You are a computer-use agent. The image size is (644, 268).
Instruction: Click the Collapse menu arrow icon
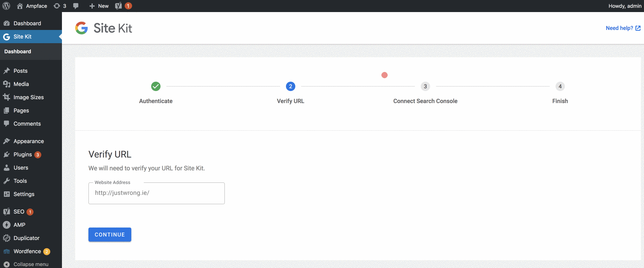(x=7, y=264)
